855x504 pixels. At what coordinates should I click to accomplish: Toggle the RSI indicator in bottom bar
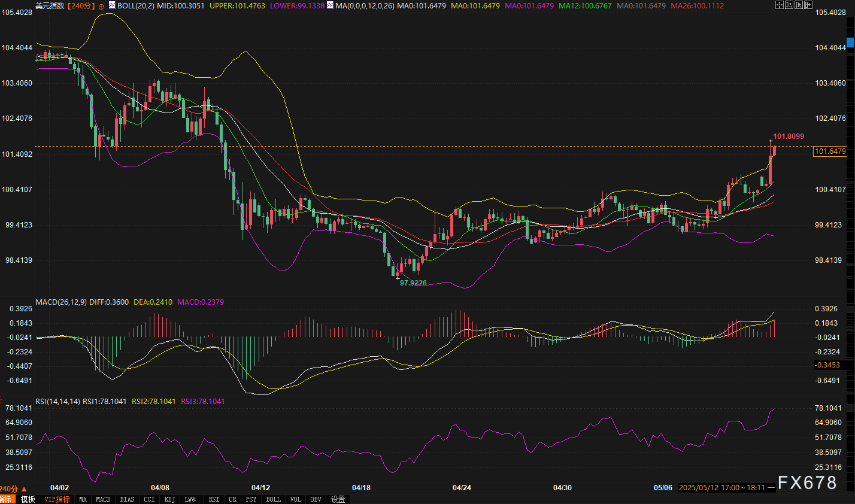[213, 499]
